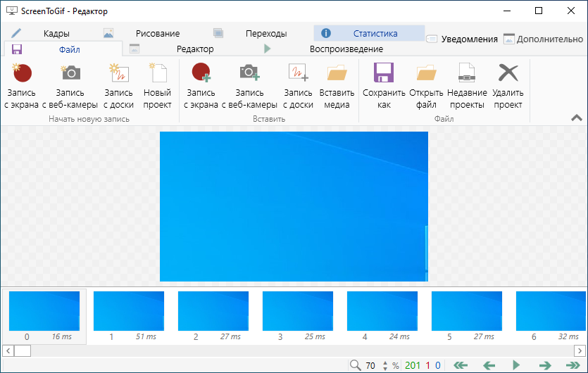The image size is (588, 373).
Task: Click the zoom value field 70
Action: pos(371,365)
